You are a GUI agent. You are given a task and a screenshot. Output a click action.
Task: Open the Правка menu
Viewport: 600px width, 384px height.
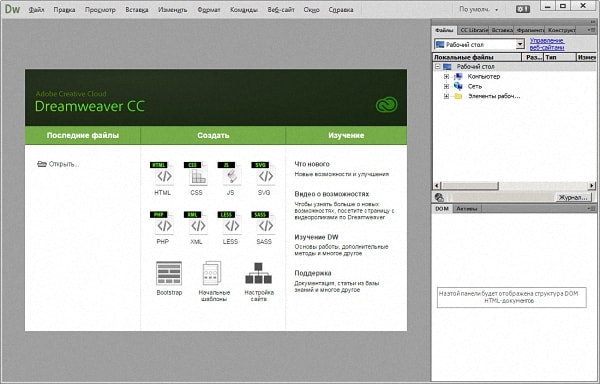[x=64, y=10]
